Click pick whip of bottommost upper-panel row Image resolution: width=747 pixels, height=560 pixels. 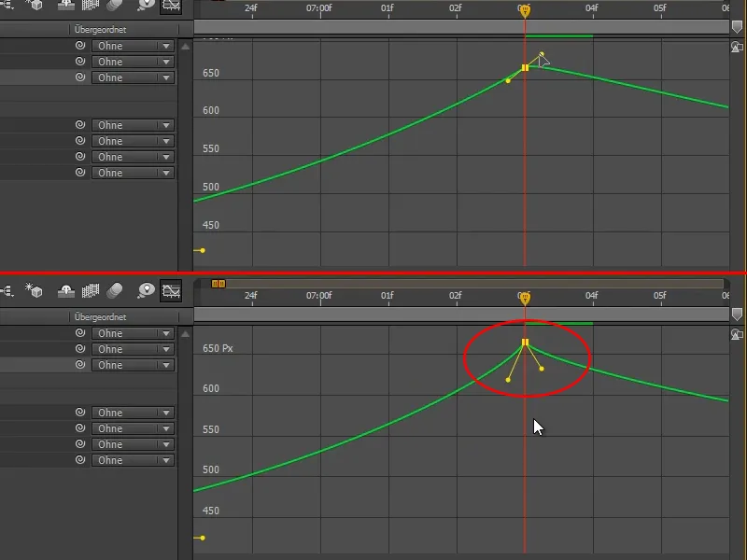point(80,172)
